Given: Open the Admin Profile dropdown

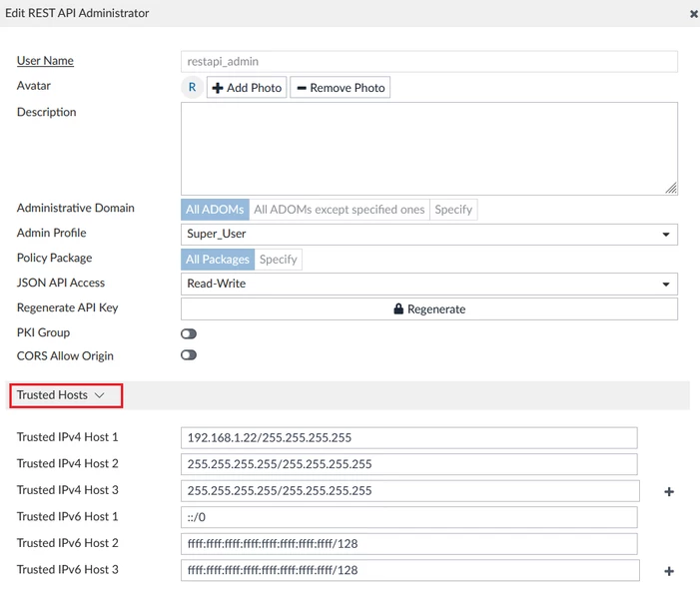Looking at the screenshot, I should point(429,235).
